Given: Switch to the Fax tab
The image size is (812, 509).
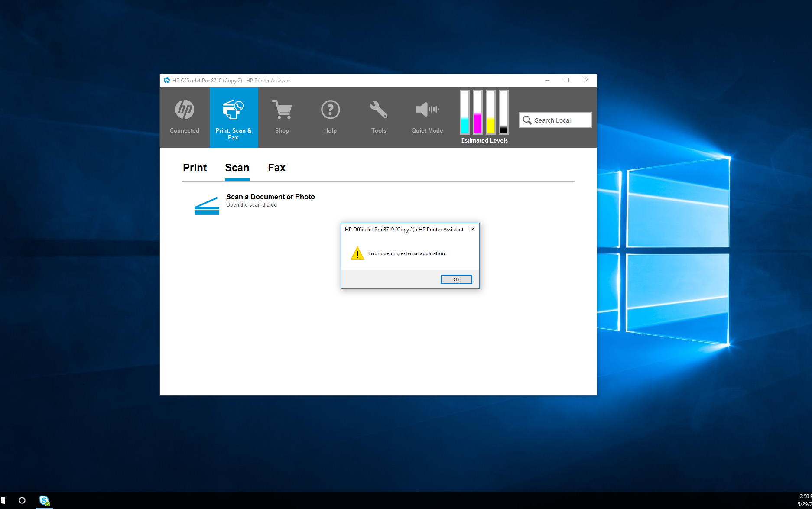Looking at the screenshot, I should tap(276, 168).
